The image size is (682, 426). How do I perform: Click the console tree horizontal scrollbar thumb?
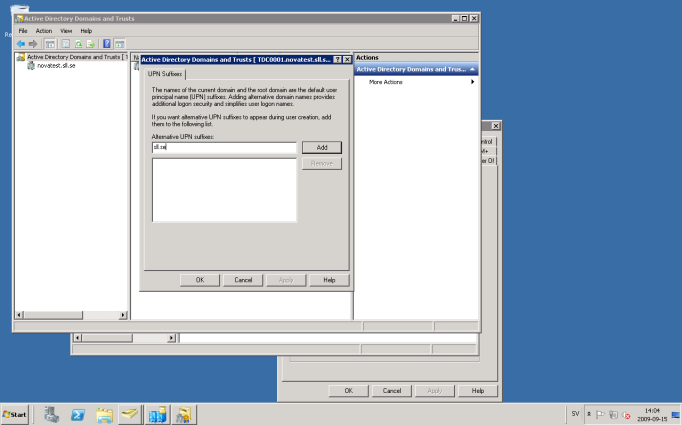coord(53,315)
